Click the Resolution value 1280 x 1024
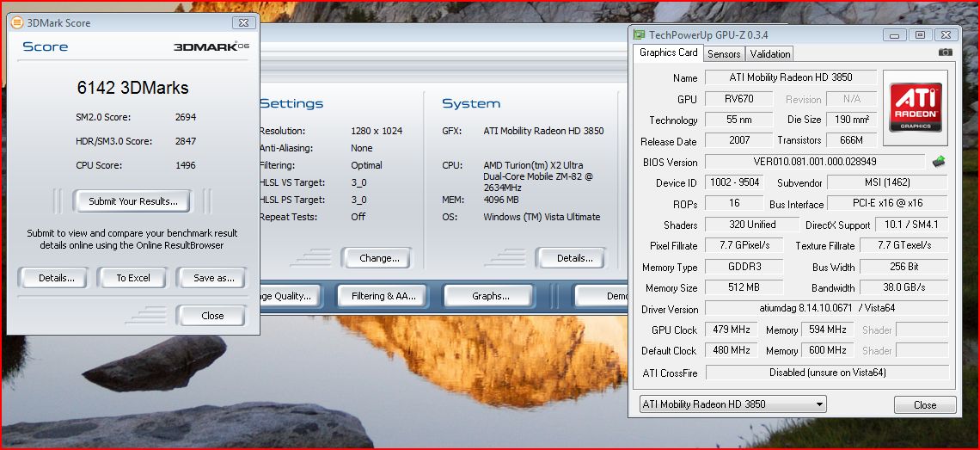This screenshot has width=980, height=450. pos(377,131)
